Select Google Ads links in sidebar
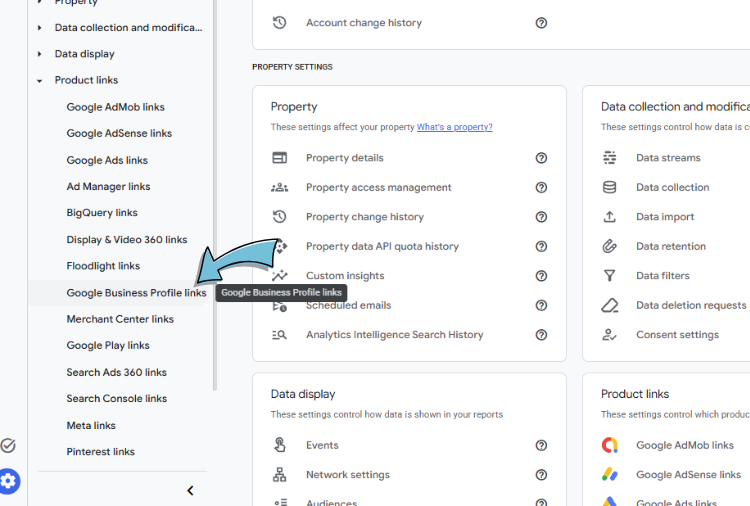Viewport: 750px width, 506px height. click(x=107, y=160)
